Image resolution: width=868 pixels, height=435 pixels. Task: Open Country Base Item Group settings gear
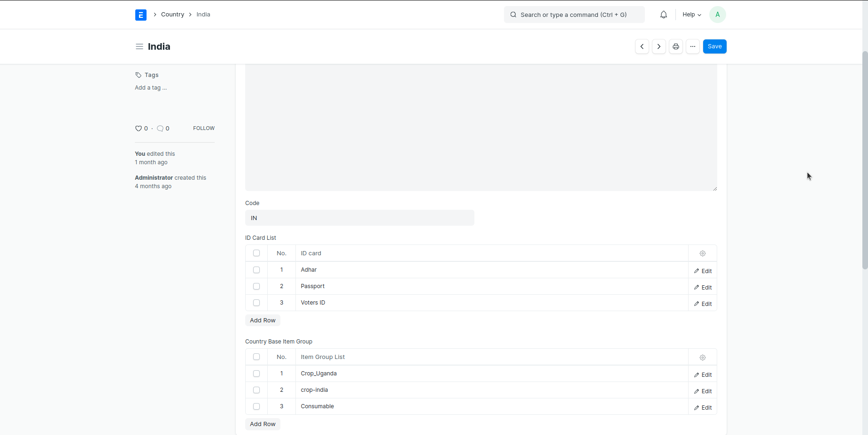(x=702, y=358)
